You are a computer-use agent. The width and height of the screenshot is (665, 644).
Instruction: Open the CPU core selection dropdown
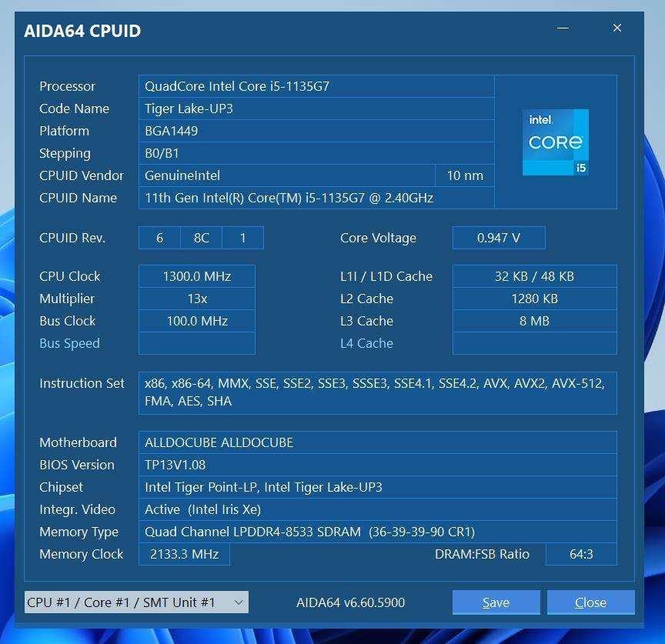pos(136,602)
